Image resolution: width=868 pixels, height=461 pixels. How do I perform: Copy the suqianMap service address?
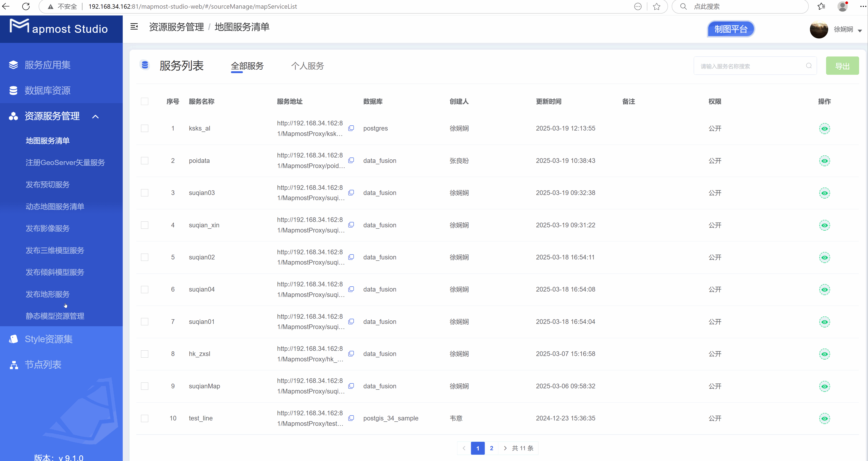tap(351, 386)
